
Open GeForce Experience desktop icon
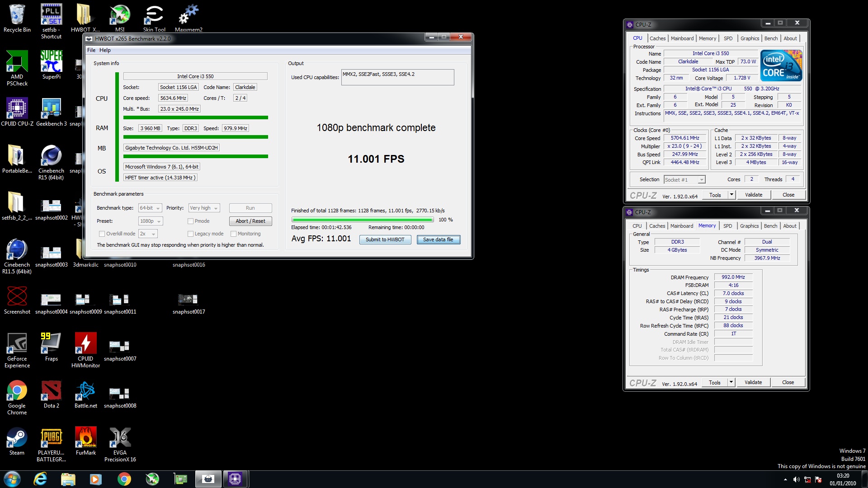pyautogui.click(x=17, y=350)
